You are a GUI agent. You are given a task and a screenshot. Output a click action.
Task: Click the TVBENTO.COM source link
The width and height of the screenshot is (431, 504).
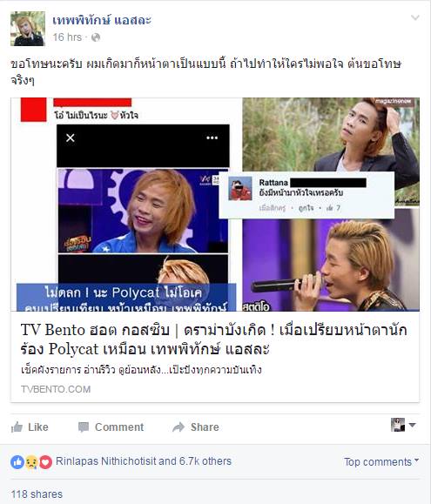pos(56,389)
